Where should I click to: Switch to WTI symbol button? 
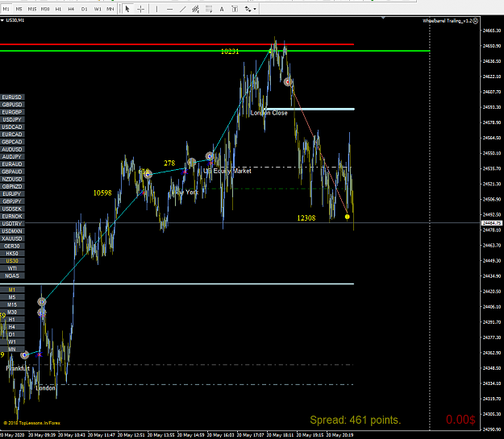(12, 268)
